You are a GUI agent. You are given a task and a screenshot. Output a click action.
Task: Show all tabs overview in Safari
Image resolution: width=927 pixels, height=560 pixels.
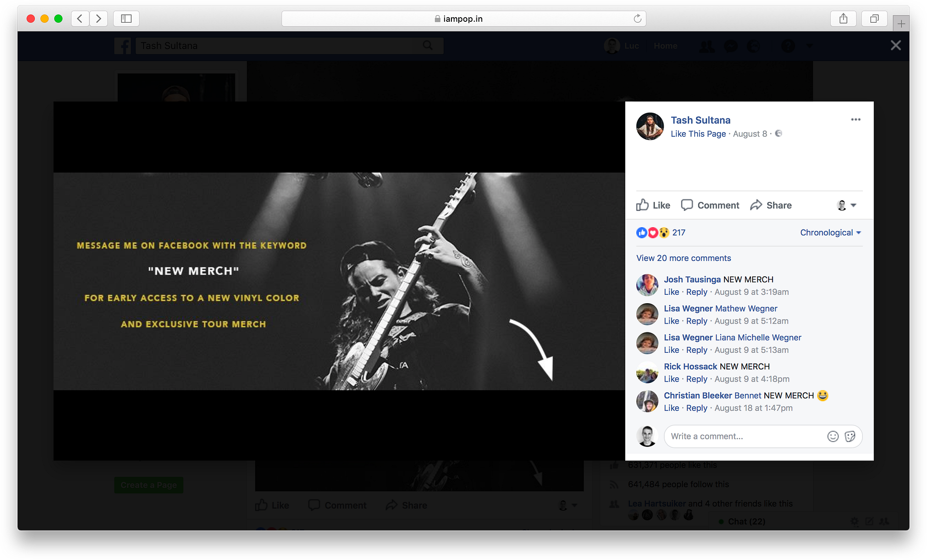874,19
